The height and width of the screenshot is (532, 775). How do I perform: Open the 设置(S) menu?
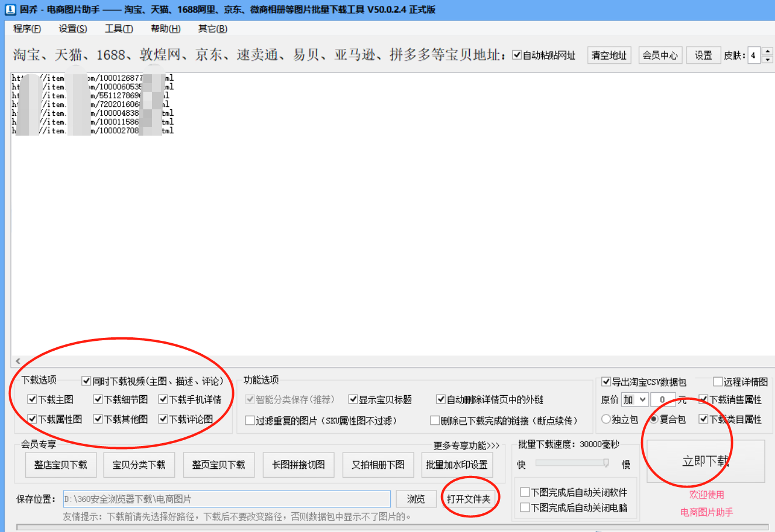[73, 29]
